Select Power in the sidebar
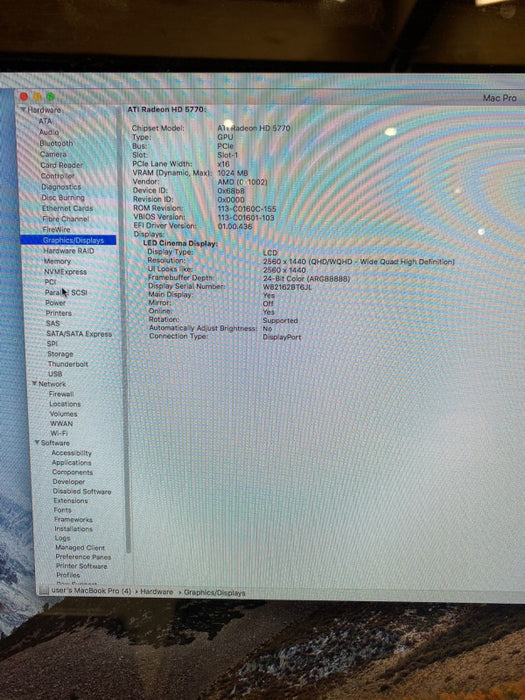Image resolution: width=525 pixels, height=700 pixels. (55, 303)
